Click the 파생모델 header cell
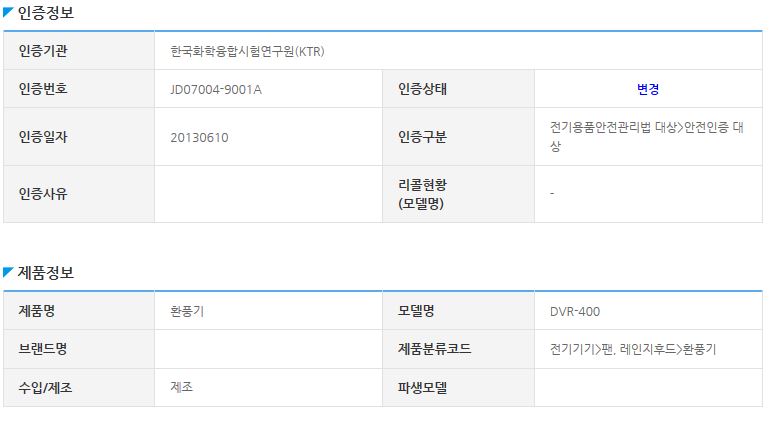Image resolution: width=769 pixels, height=444 pixels. tap(458, 388)
